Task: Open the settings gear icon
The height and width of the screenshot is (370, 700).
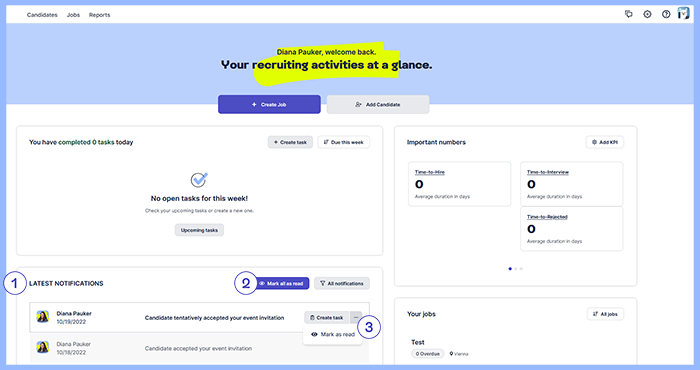Action: tap(647, 14)
